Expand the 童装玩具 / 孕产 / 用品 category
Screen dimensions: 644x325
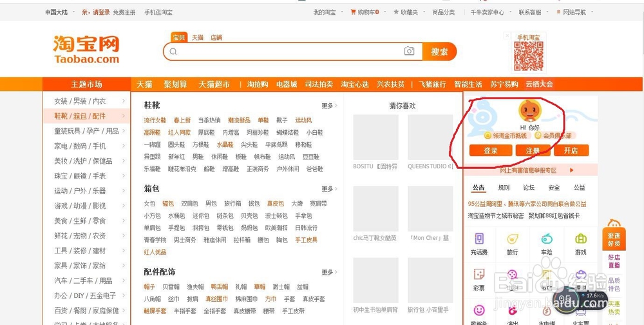(86, 131)
